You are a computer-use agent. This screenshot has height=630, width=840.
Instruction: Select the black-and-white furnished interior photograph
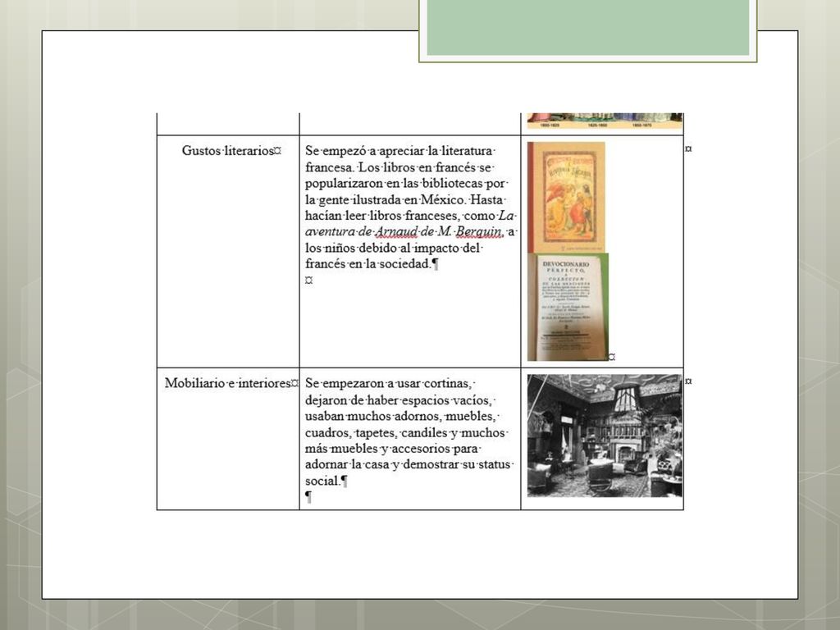tap(605, 436)
